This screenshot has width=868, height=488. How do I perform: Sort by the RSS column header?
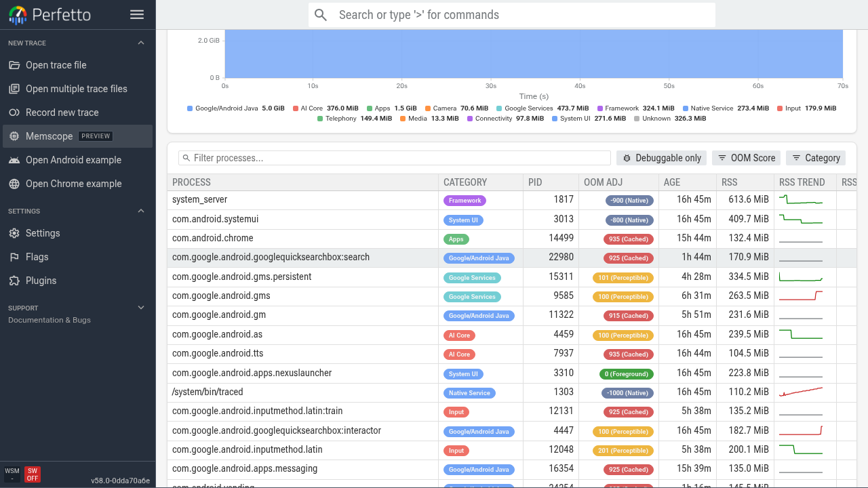point(745,182)
